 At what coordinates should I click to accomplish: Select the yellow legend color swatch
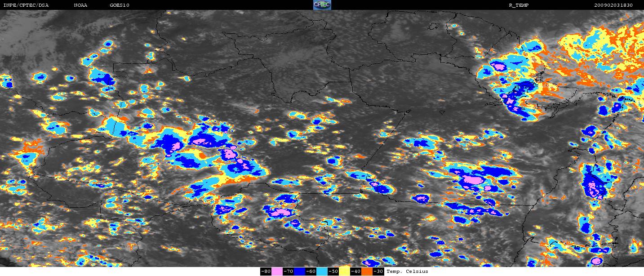(345, 271)
